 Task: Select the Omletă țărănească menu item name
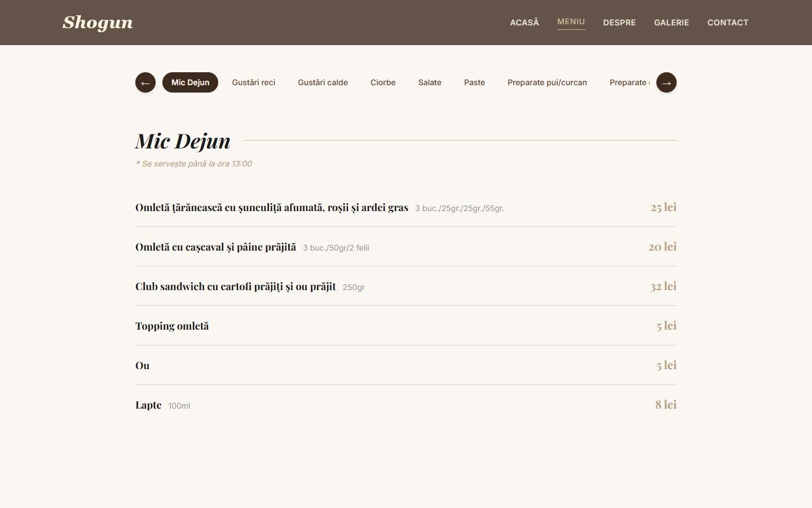point(272,207)
